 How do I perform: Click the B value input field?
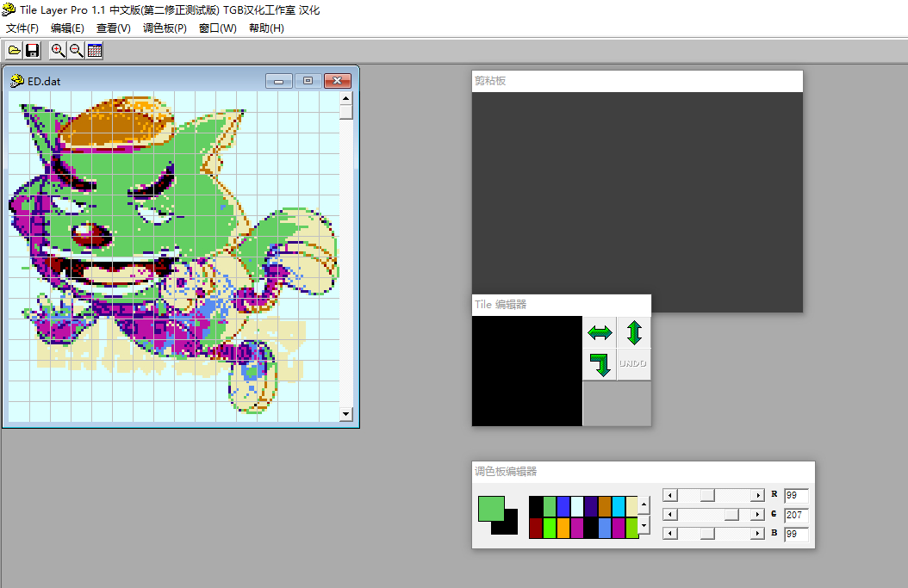(796, 534)
